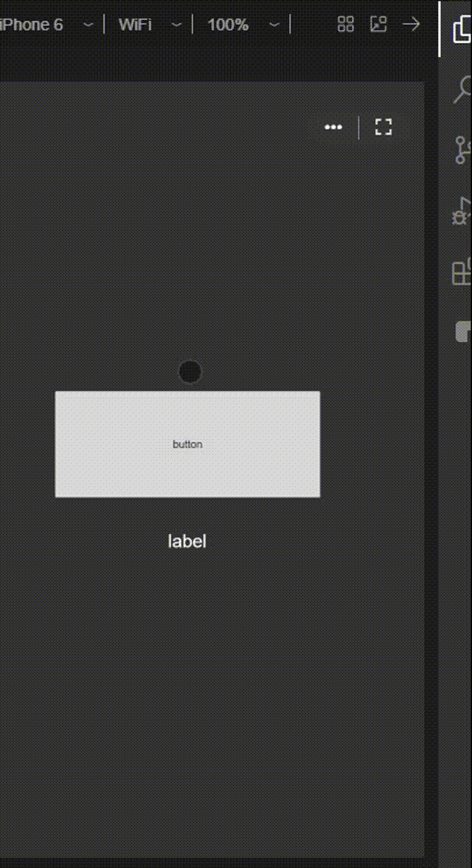
Task: Click the chevron next to WiFi
Action: tap(176, 25)
